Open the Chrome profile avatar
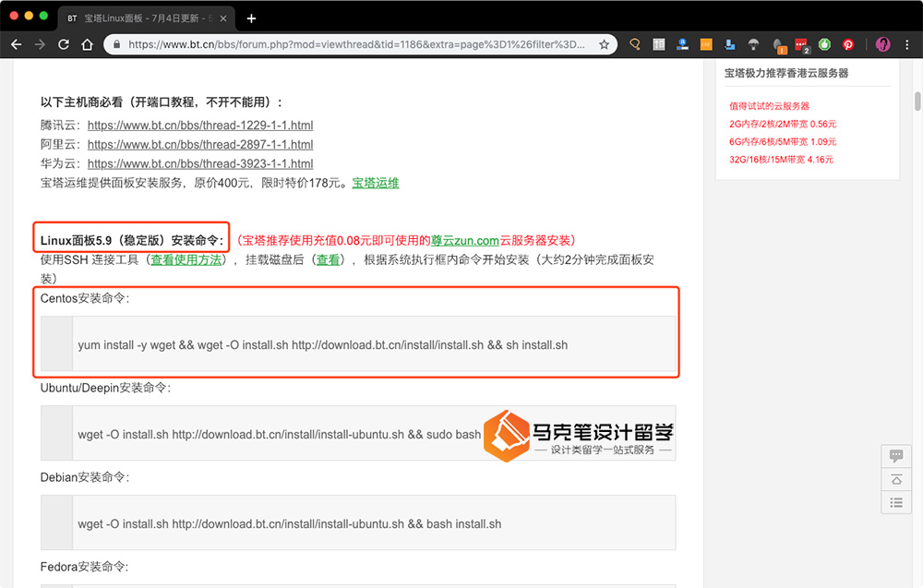 [883, 44]
